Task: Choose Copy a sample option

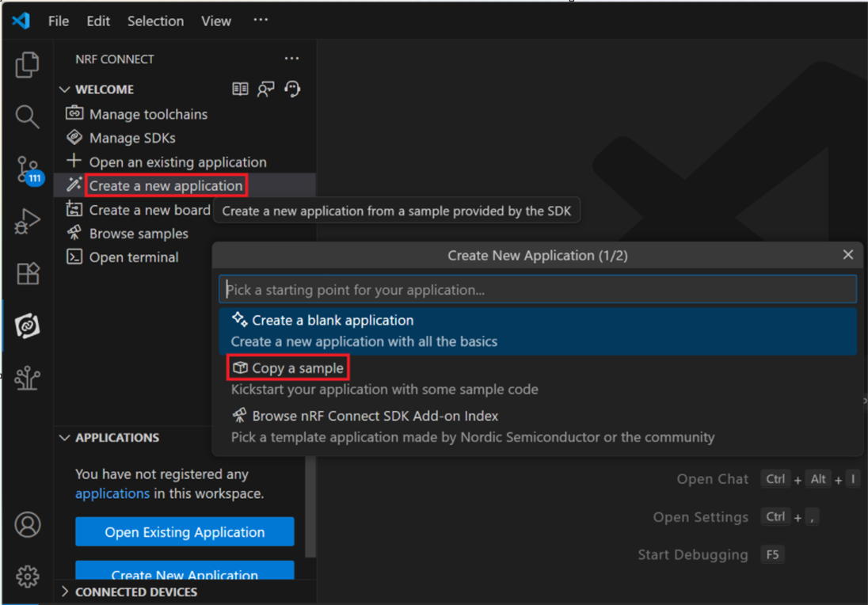Action: 297,368
